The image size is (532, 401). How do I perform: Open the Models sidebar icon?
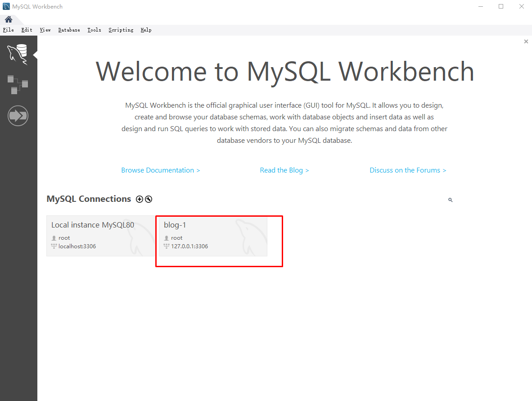coord(18,85)
